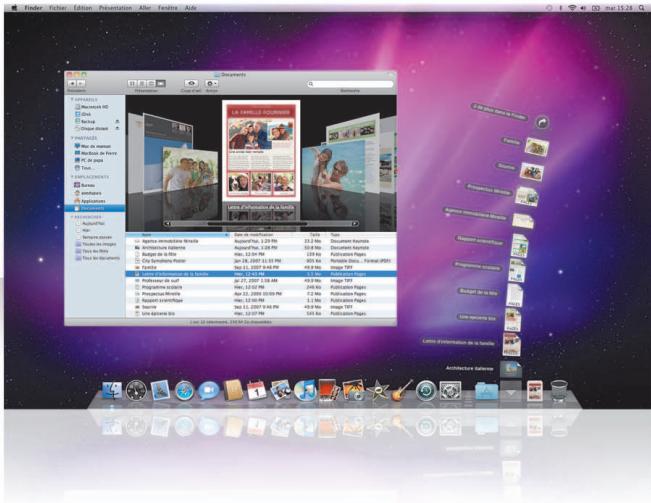Collapse the APPAREILS sidebar section
The image size is (651, 503).
coord(72,100)
